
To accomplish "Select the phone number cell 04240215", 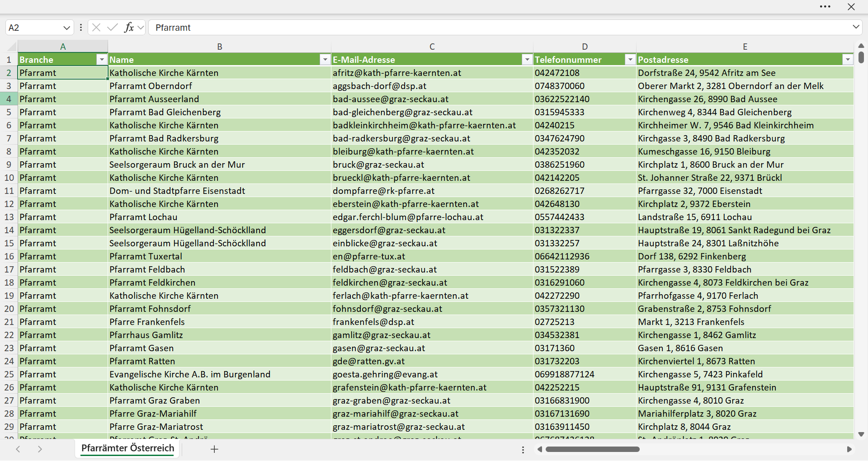I will tap(585, 125).
